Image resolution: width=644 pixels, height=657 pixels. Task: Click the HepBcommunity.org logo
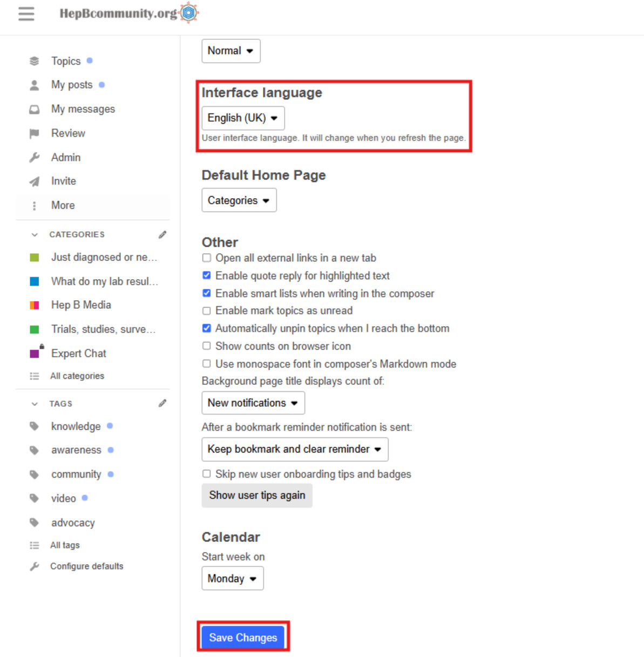pos(128,13)
